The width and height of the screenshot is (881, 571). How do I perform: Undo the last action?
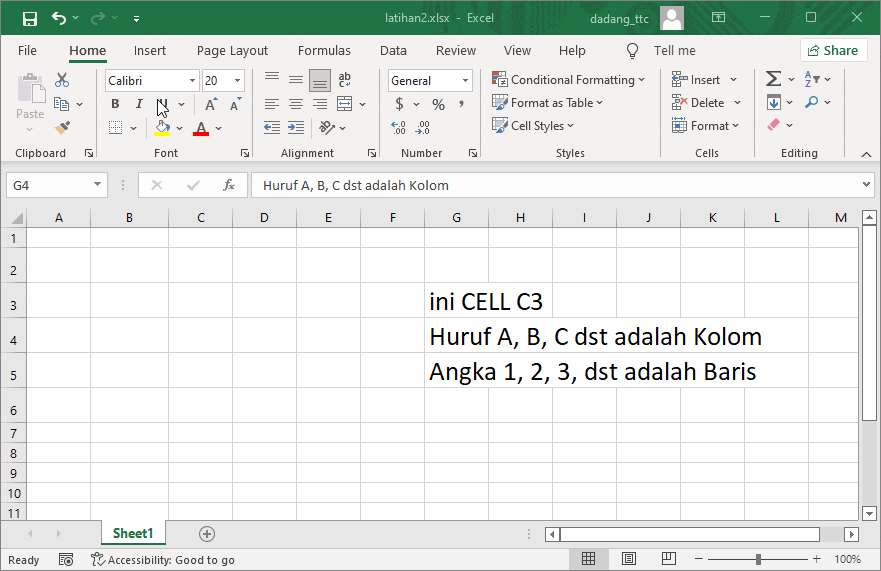58,18
